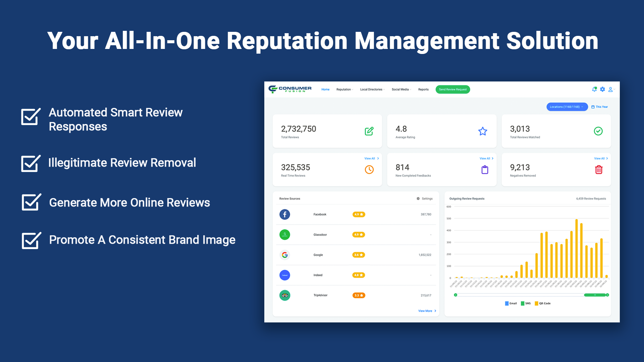Click the Generate More Online Reviews checkbox

click(31, 202)
